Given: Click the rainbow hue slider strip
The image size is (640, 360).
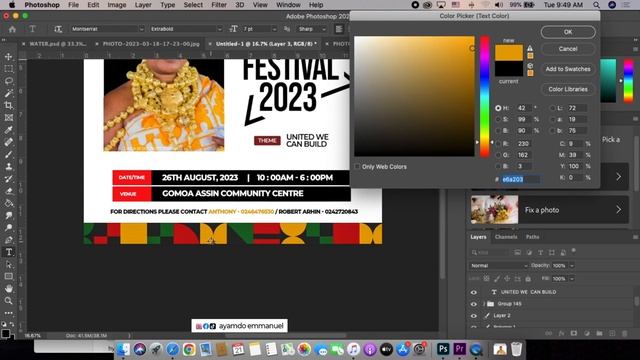Looking at the screenshot, I should 484,96.
